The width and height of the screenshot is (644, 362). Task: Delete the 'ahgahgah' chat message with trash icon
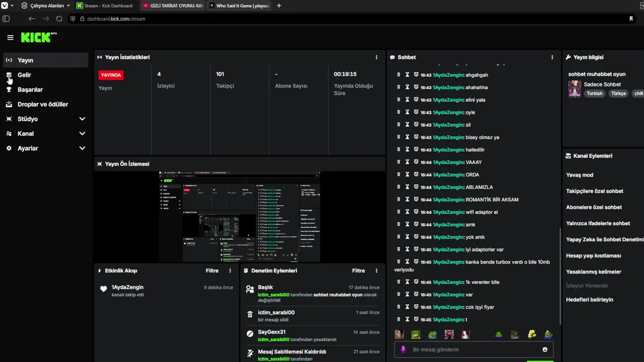[x=398, y=74]
